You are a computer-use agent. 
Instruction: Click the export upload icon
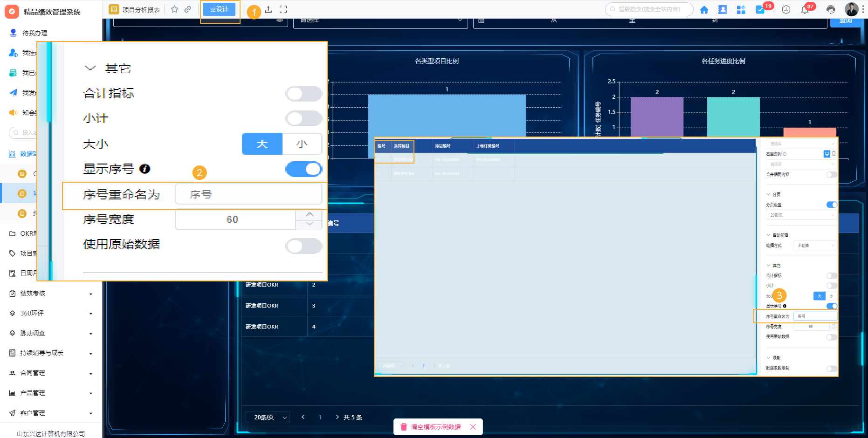tap(269, 9)
